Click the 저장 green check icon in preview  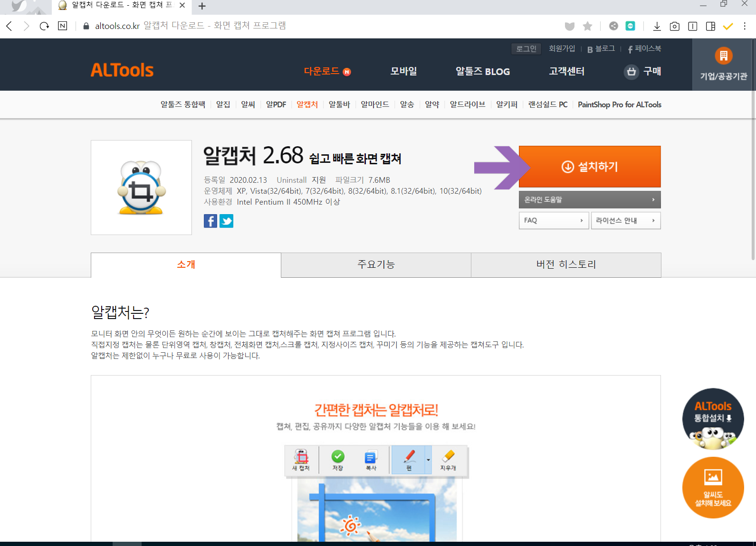338,460
